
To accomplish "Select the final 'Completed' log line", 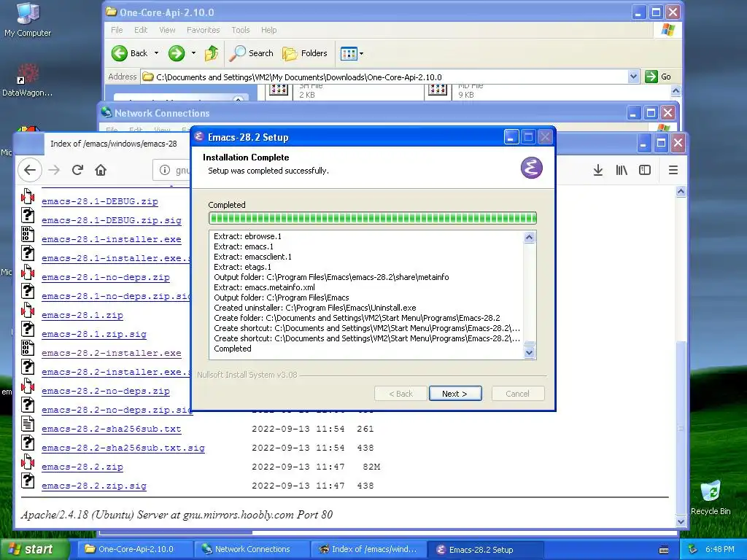I will [x=233, y=349].
